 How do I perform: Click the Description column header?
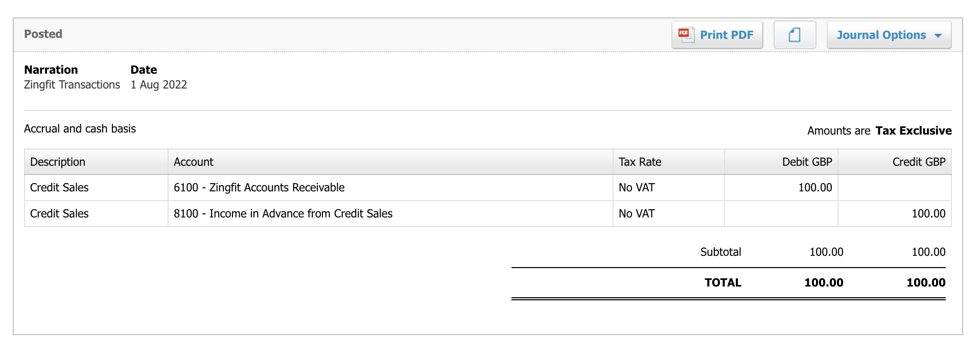[58, 162]
